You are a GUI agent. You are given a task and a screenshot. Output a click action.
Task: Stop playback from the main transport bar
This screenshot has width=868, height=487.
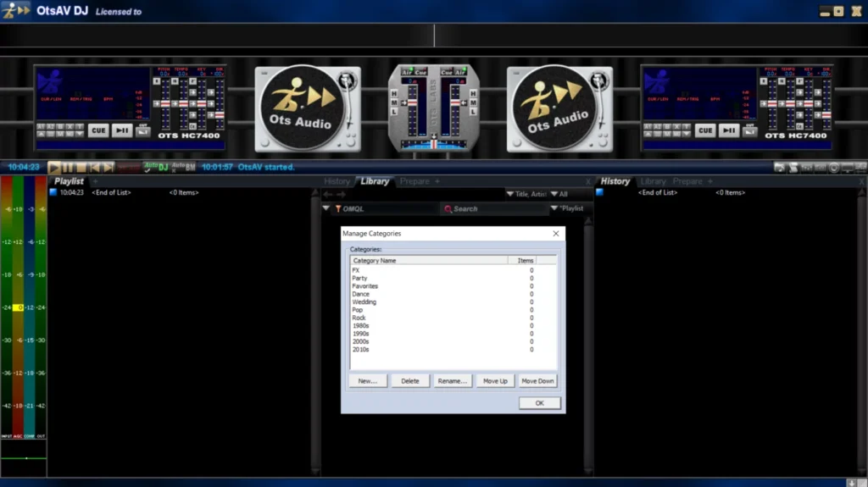[x=81, y=167]
